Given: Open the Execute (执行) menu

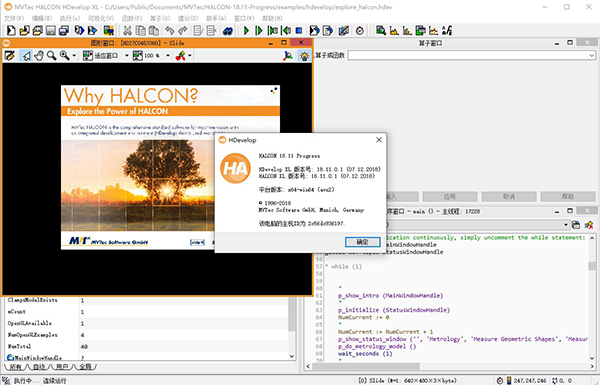Looking at the screenshot, I should tap(70, 18).
